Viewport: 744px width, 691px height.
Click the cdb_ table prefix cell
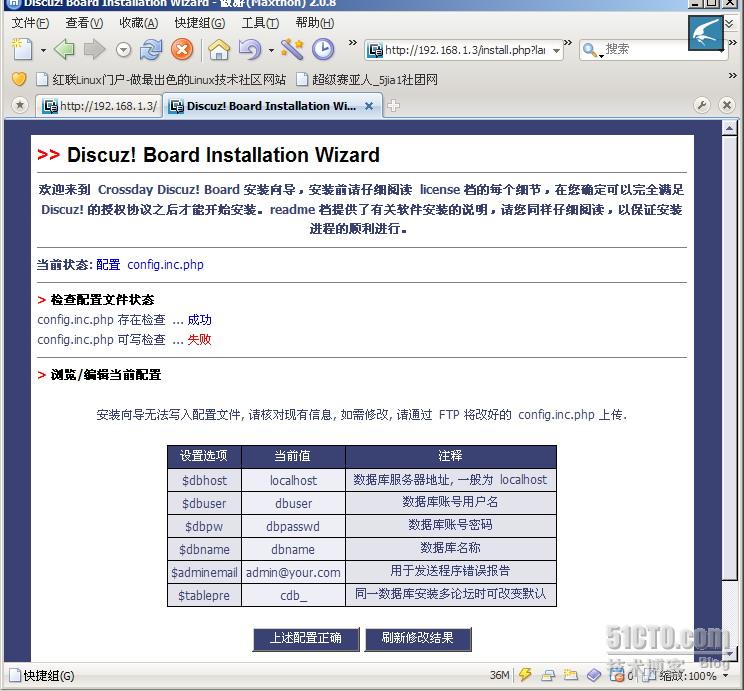[293, 595]
